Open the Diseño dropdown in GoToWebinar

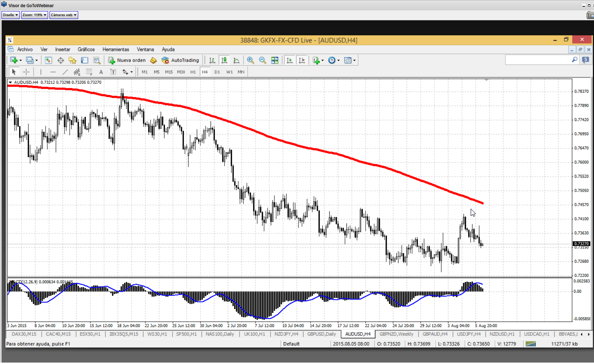[10, 15]
